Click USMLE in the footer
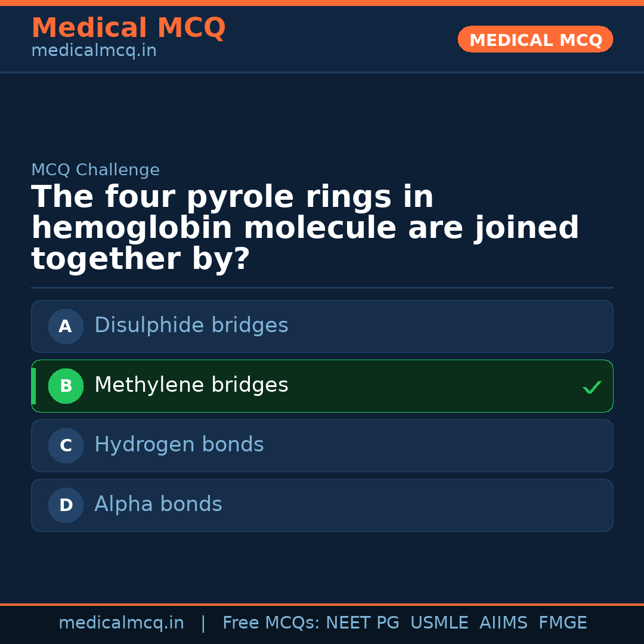This screenshot has width=644, height=644. [x=439, y=623]
